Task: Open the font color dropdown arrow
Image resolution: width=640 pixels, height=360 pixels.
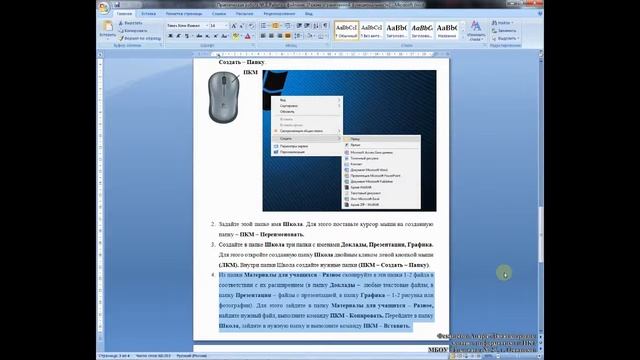Action: point(253,36)
